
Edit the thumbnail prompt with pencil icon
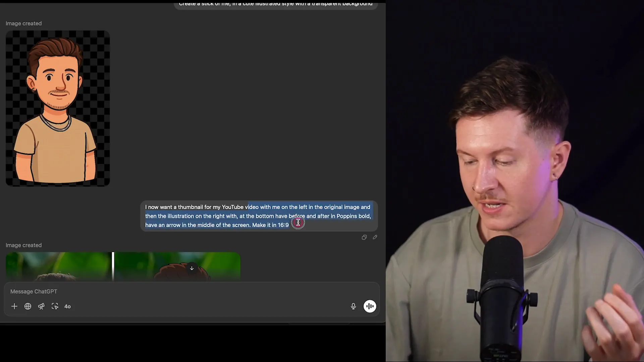(x=375, y=237)
